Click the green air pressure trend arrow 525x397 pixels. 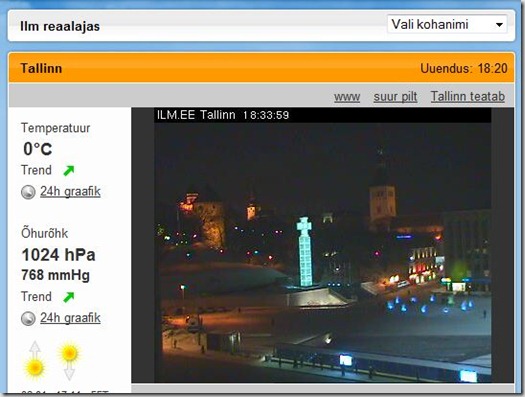coord(69,297)
